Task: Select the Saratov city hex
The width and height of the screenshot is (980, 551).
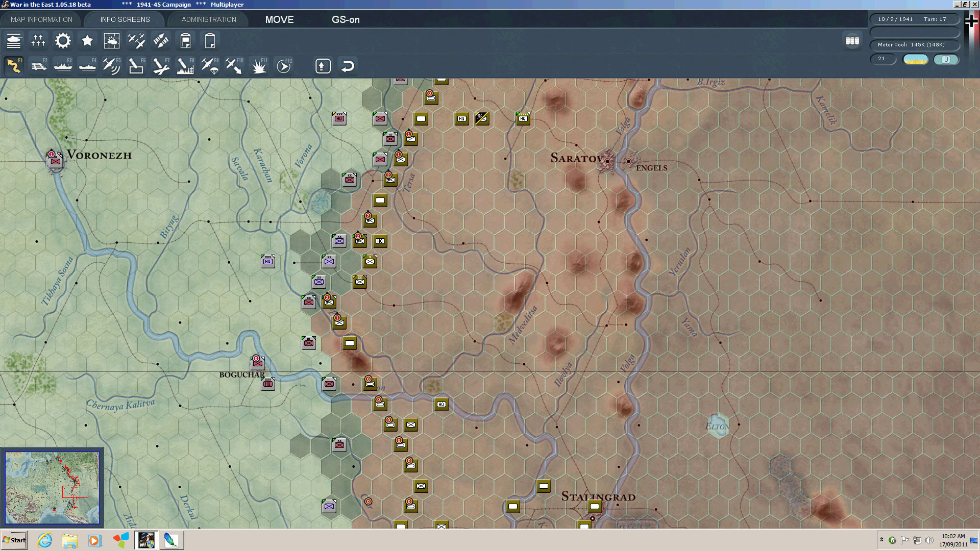Action: 607,161
